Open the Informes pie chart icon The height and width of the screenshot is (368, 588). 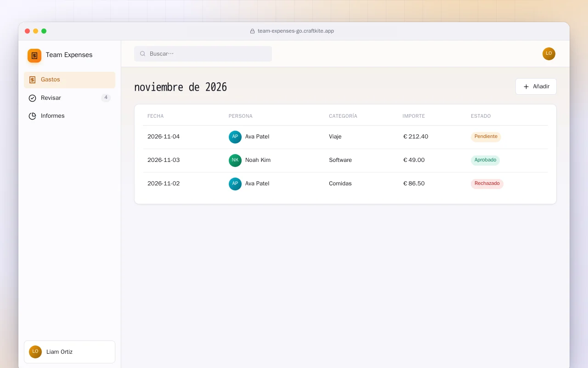(x=32, y=116)
